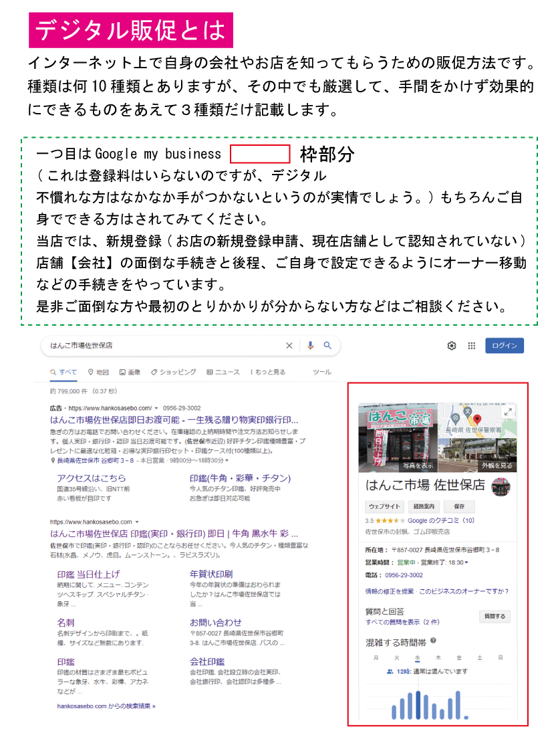Clear the search box with the X icon
The width and height of the screenshot is (560, 743).
289,346
